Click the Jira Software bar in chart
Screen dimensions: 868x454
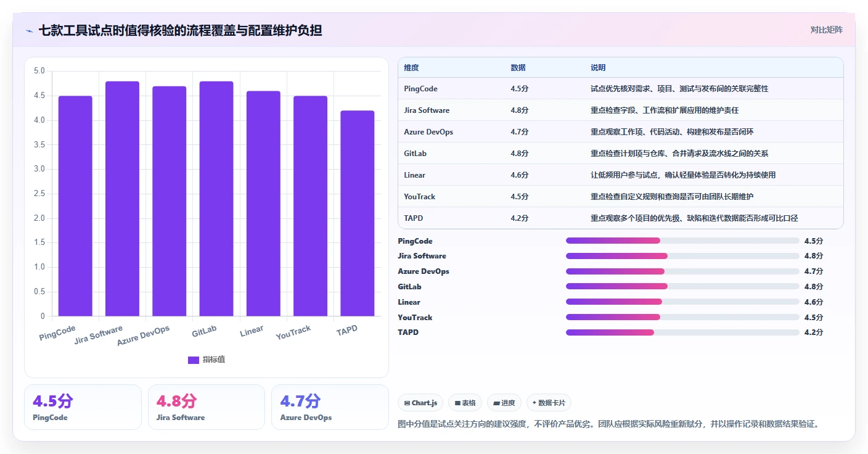pyautogui.click(x=122, y=199)
